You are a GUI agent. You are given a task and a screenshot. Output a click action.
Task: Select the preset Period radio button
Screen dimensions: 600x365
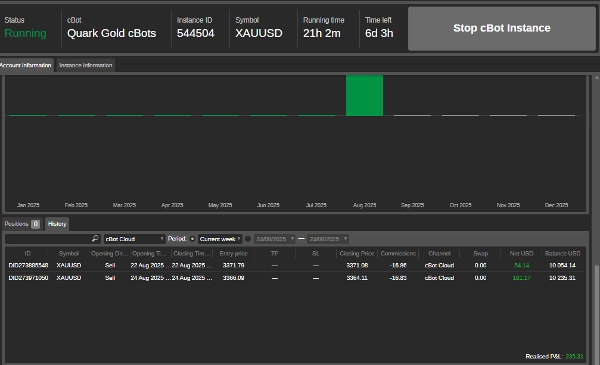coord(192,239)
